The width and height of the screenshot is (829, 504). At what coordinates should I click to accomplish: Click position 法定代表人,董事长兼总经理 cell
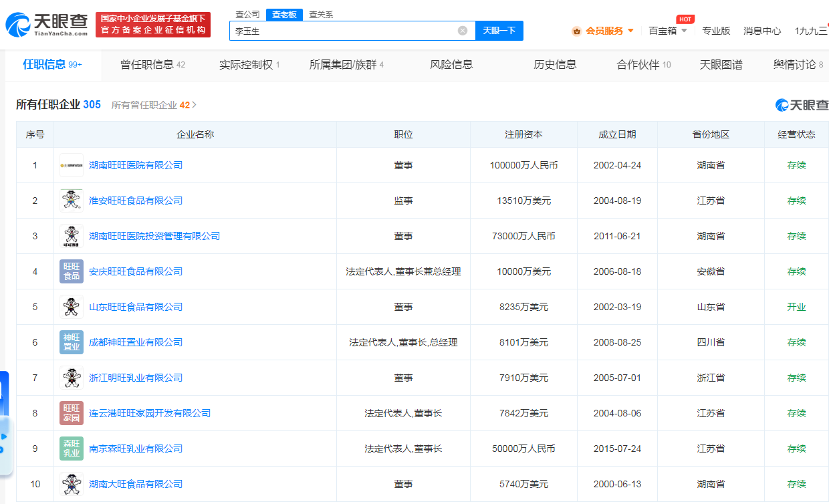403,271
